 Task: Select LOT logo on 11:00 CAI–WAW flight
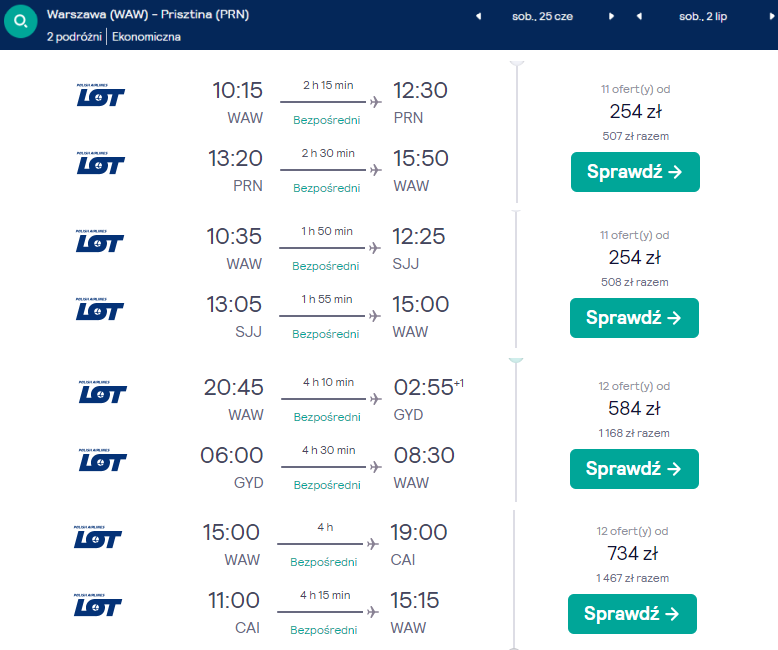click(97, 605)
